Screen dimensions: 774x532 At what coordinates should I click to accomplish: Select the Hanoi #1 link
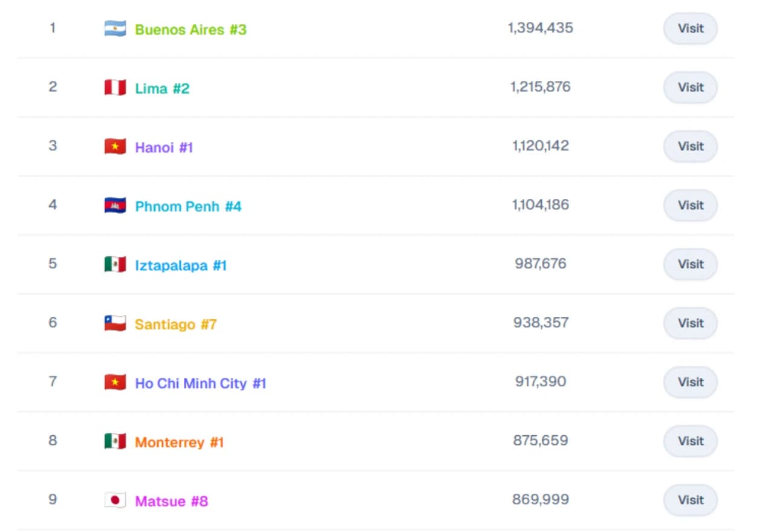(164, 148)
